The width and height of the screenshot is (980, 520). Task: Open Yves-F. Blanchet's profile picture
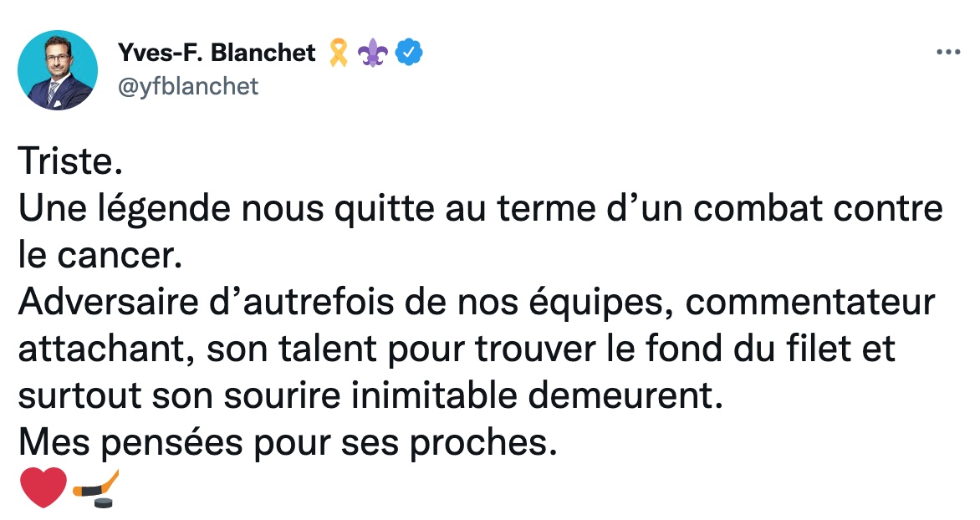(x=58, y=70)
